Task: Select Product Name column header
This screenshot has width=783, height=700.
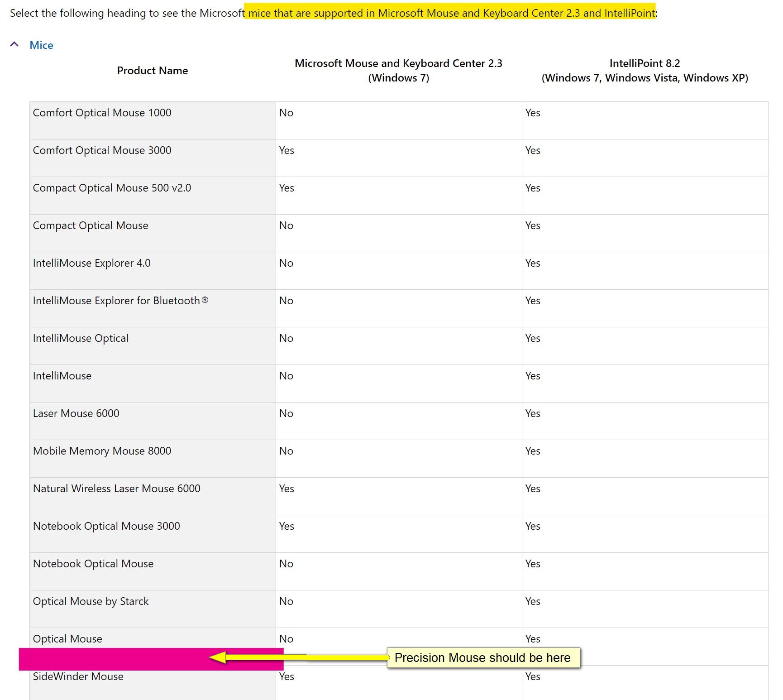Action: point(153,71)
